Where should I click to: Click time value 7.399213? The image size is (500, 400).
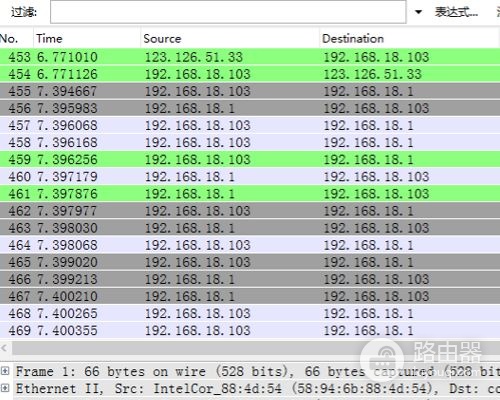(x=67, y=279)
